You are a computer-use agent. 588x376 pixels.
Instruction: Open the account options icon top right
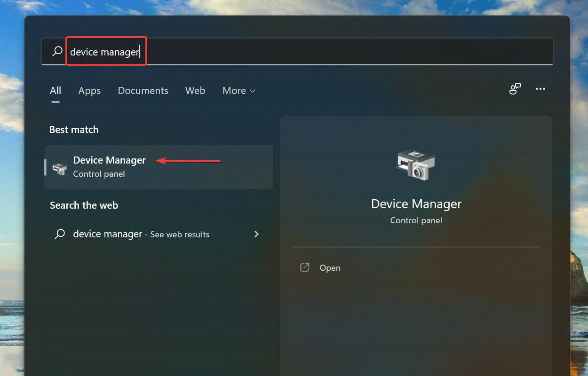[515, 88]
